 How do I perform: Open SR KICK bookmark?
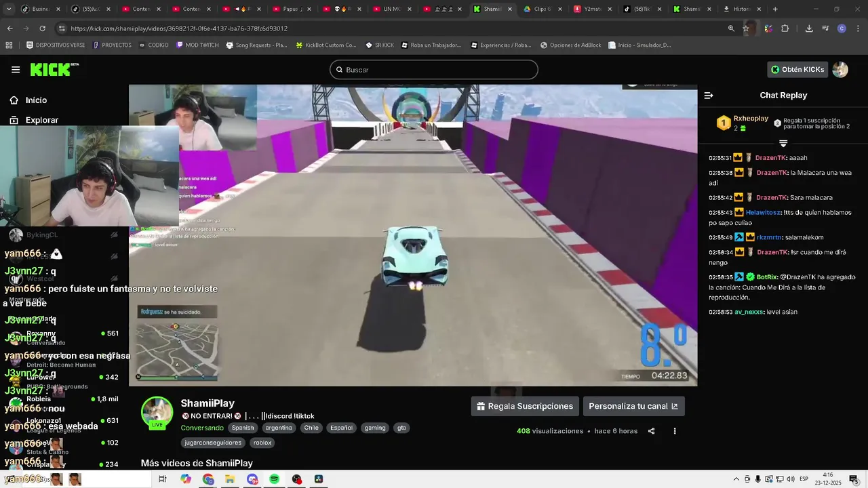point(379,45)
